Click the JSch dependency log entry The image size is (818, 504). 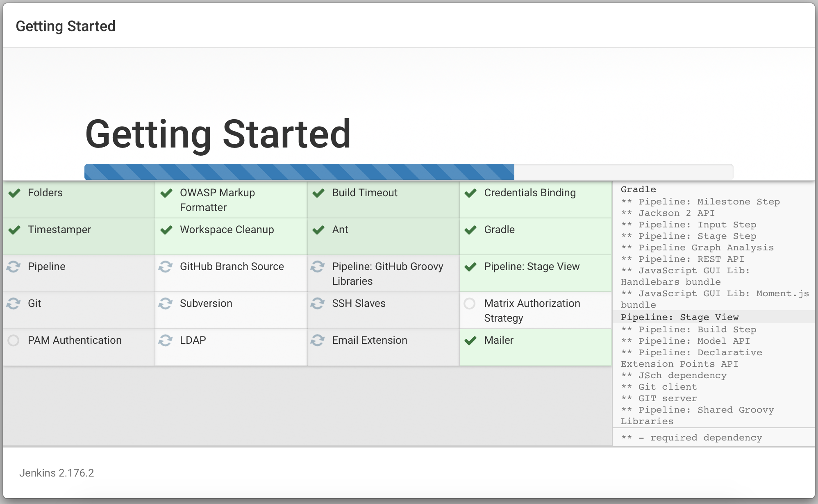tap(674, 375)
